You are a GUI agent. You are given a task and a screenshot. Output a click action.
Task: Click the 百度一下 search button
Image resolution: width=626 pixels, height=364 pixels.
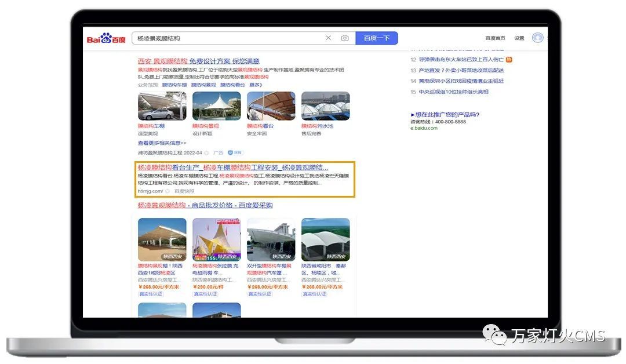[x=376, y=38]
